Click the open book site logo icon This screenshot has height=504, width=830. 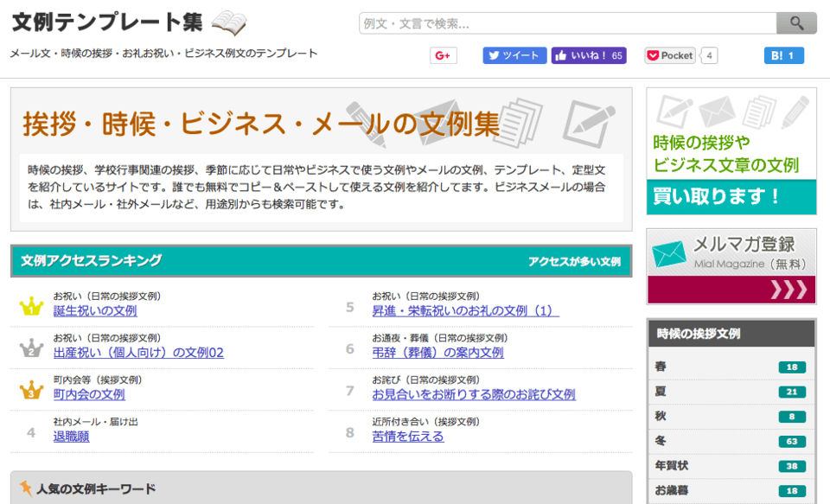click(229, 22)
